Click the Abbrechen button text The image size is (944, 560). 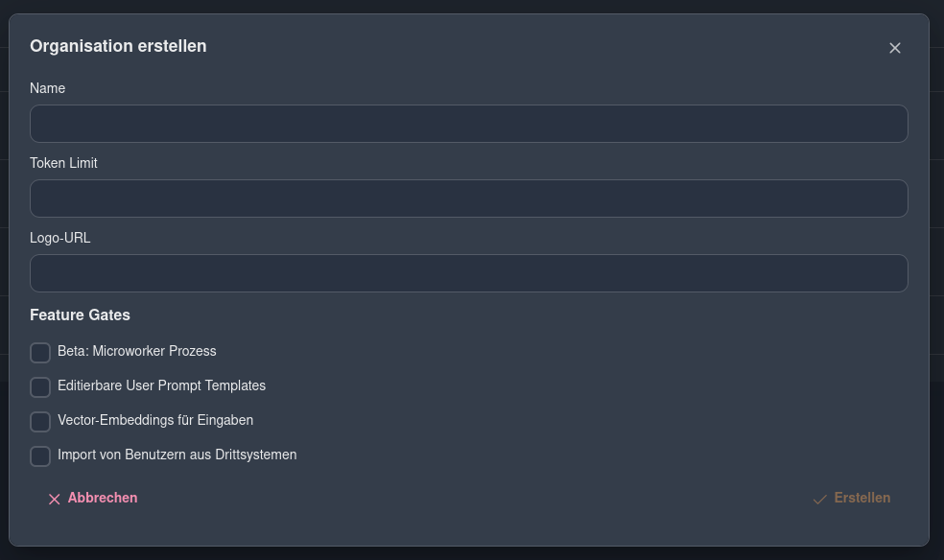click(103, 498)
